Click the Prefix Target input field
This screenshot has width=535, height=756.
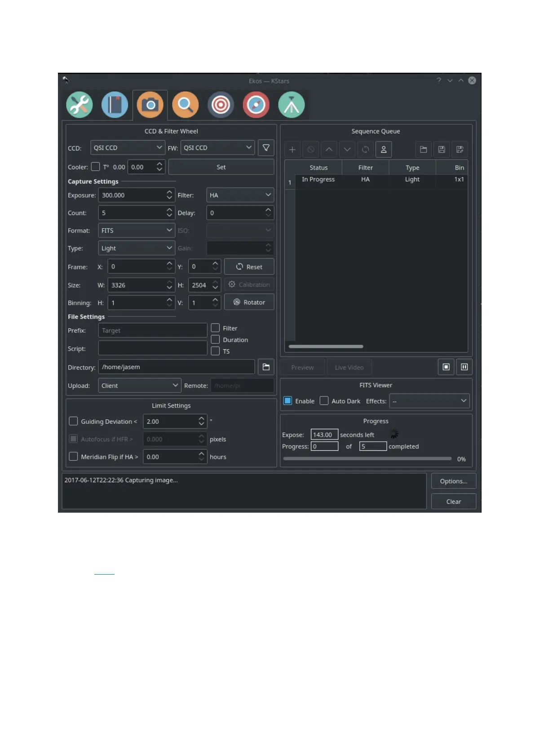[x=153, y=330]
